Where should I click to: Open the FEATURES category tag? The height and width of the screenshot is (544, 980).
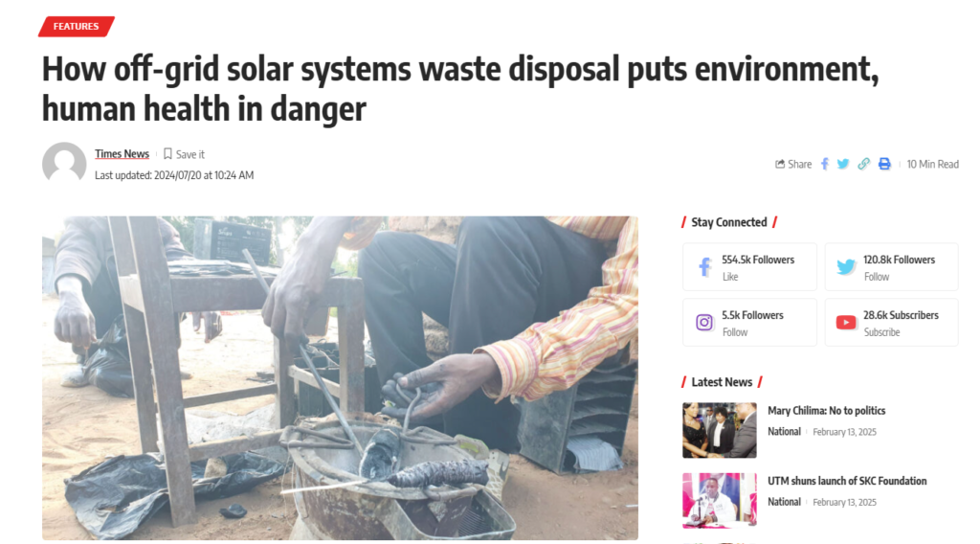pyautogui.click(x=77, y=26)
